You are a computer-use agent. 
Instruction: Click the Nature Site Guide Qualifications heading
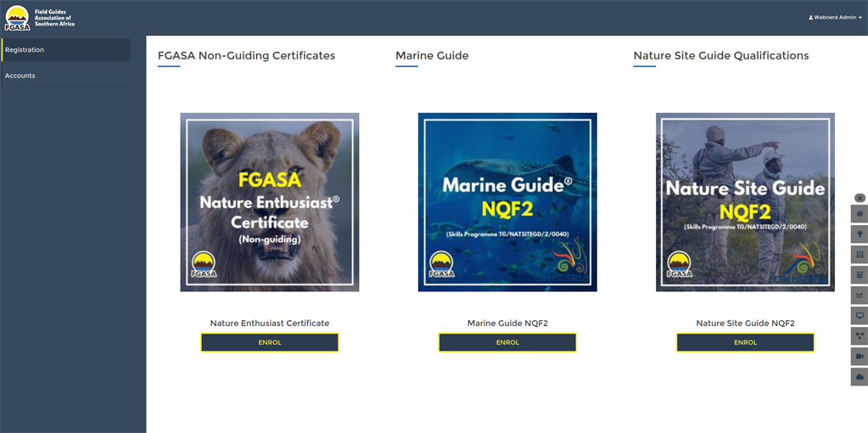(720, 55)
